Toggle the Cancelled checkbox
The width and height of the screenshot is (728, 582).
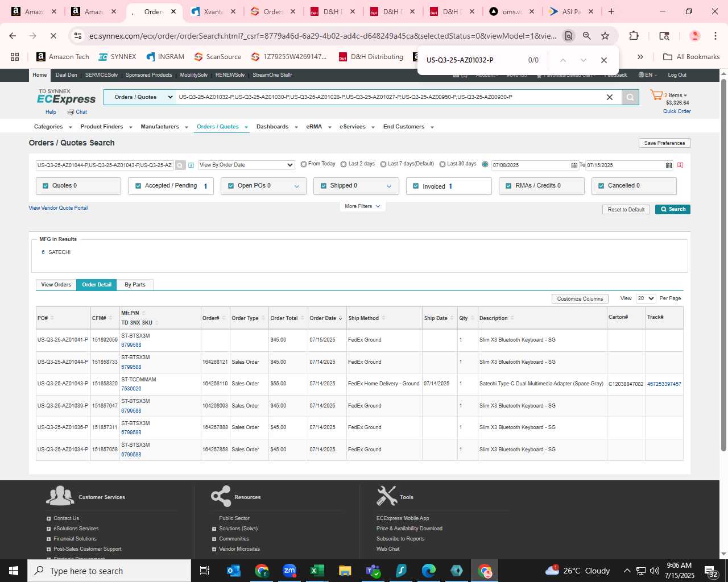[x=601, y=186]
